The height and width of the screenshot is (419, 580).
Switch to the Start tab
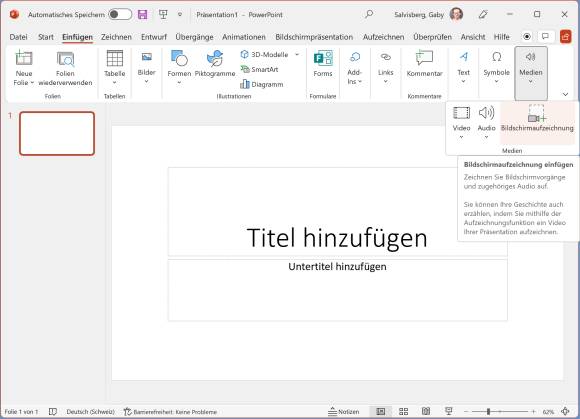click(45, 37)
